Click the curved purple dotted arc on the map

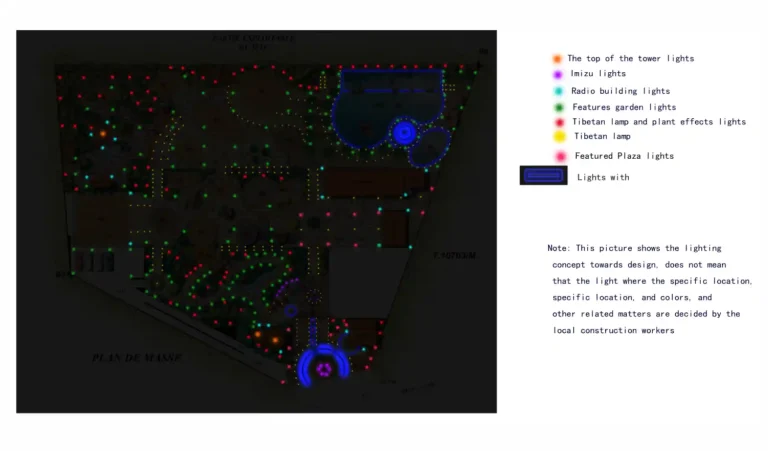coord(286,288)
